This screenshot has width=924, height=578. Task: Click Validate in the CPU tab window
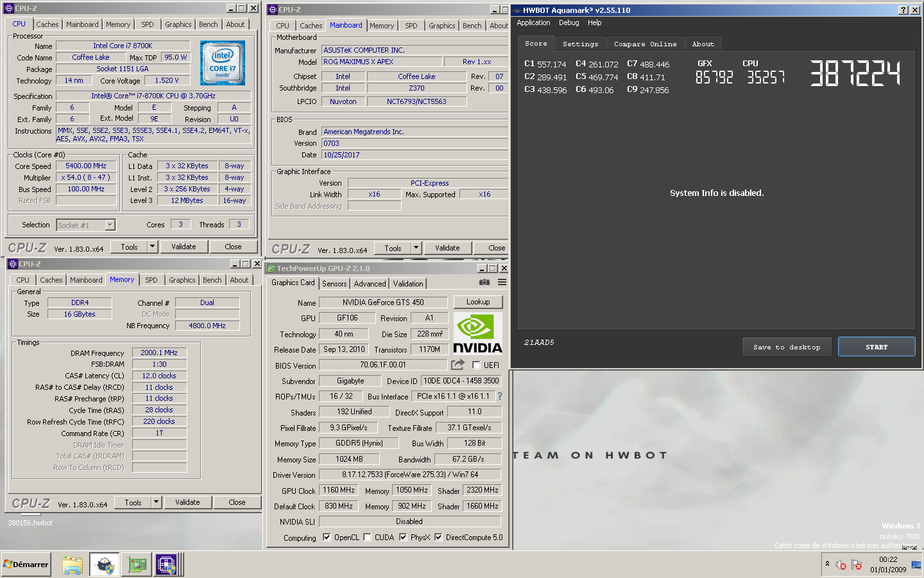184,247
